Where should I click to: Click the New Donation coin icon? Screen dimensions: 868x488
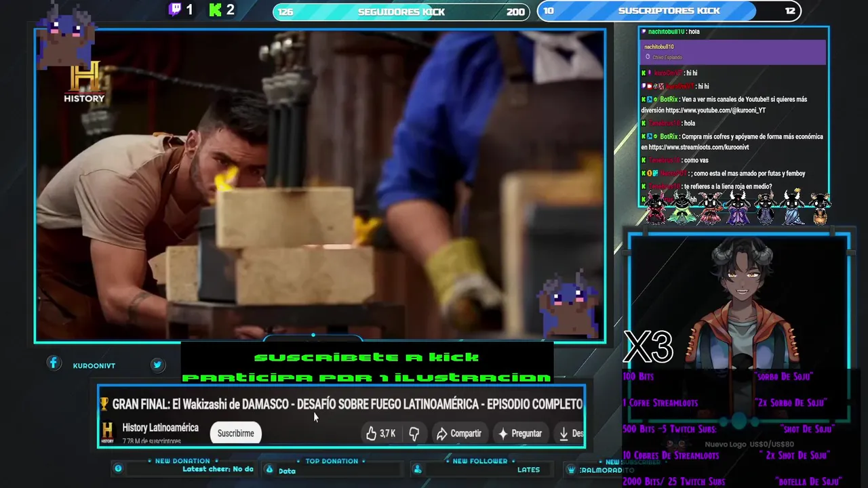(x=118, y=468)
